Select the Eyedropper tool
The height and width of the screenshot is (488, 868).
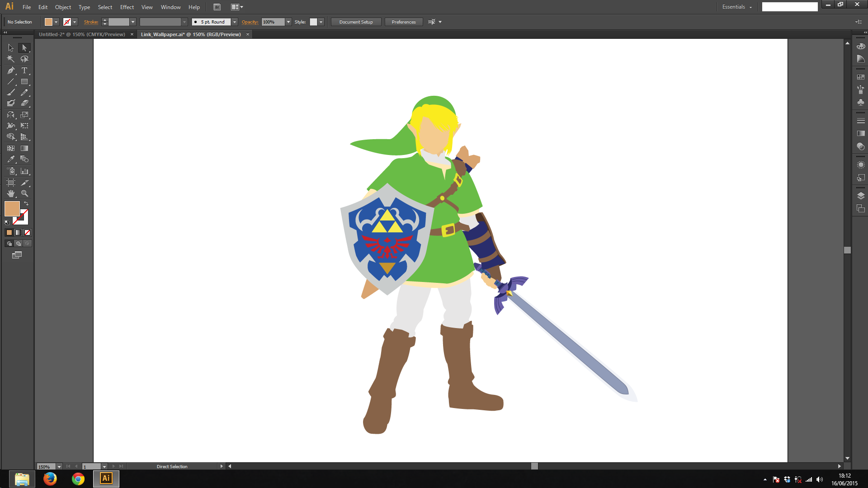11,159
